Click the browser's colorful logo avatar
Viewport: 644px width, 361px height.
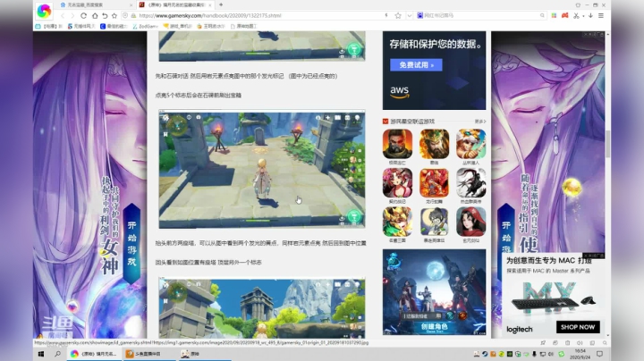44,11
